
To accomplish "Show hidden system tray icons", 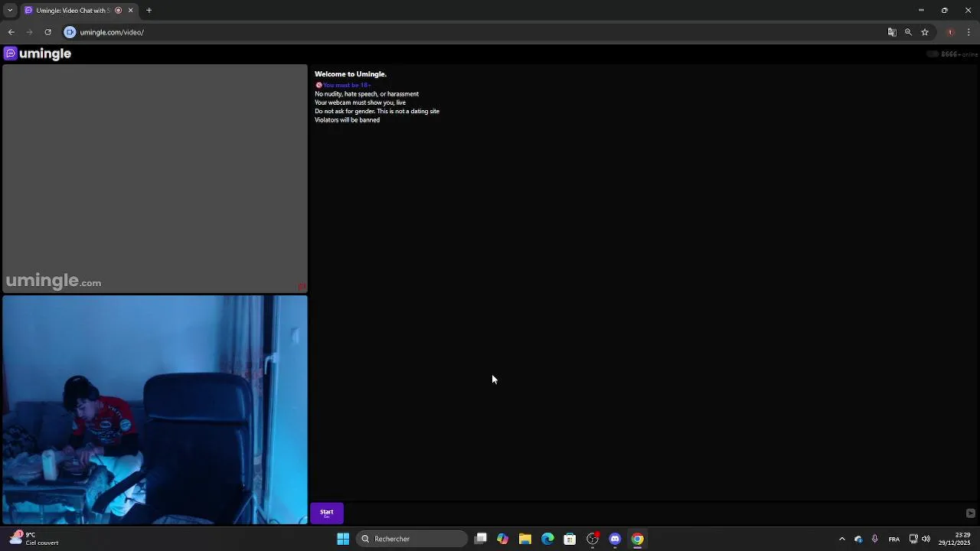I will [x=842, y=539].
